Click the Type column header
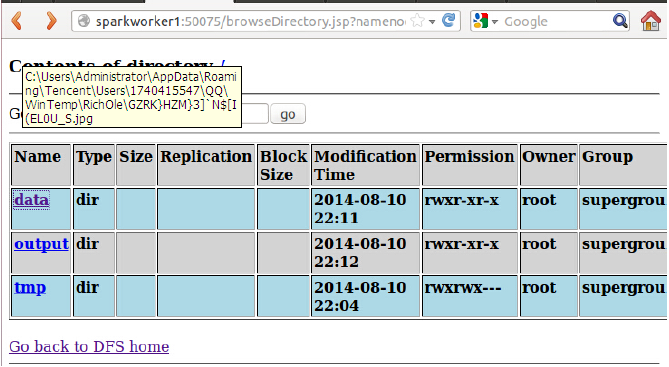 [94, 165]
